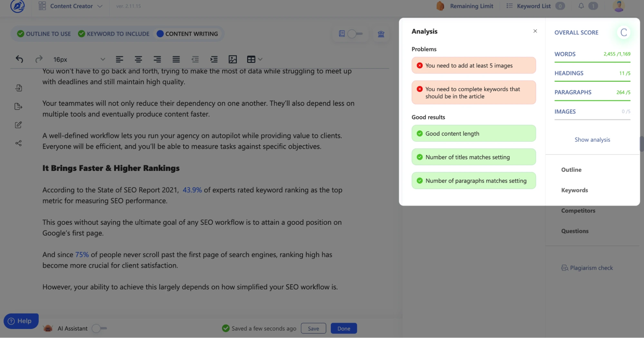
Task: Click 'Number of paragraphs matches setting' result
Action: pos(474,181)
